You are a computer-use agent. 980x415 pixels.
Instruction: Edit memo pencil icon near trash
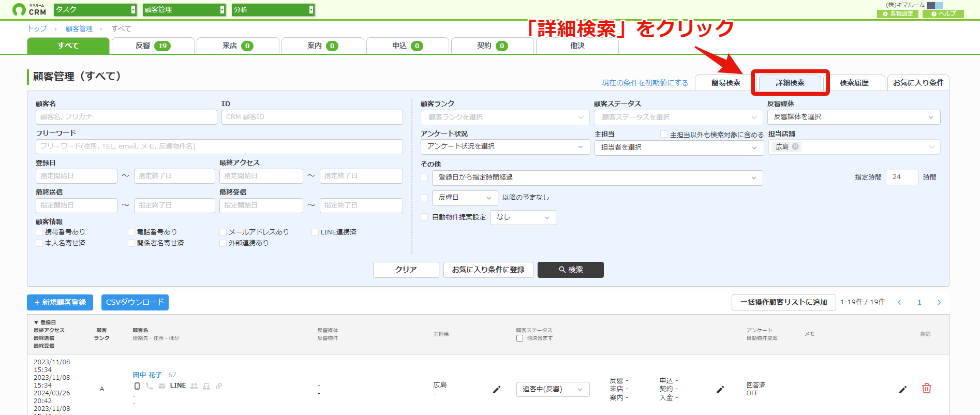[x=903, y=389]
